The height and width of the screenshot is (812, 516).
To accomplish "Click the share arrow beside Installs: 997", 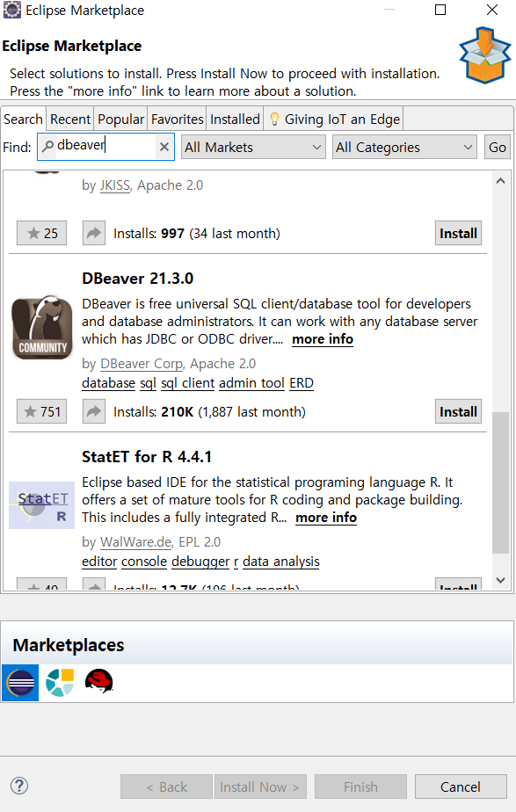I will [x=94, y=233].
